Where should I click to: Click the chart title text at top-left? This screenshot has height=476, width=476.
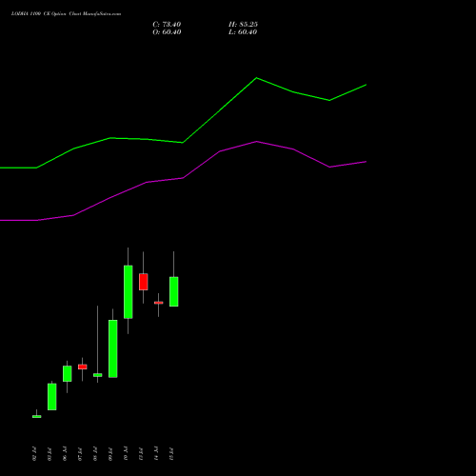(66, 14)
